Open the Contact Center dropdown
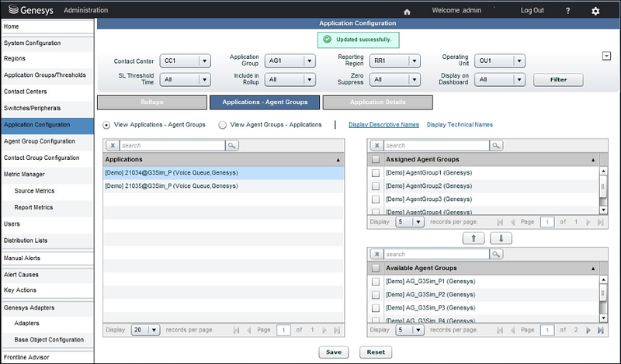Screen dimensions: 621x364 [x=186, y=61]
